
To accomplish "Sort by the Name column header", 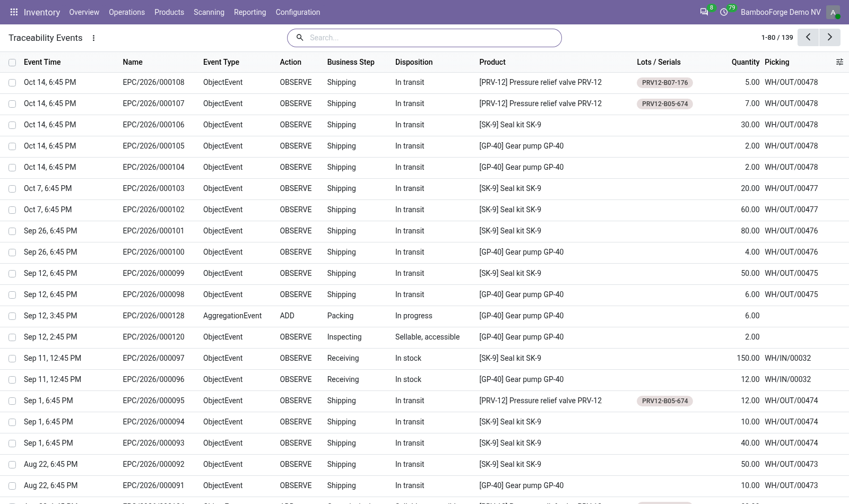I will tap(133, 62).
